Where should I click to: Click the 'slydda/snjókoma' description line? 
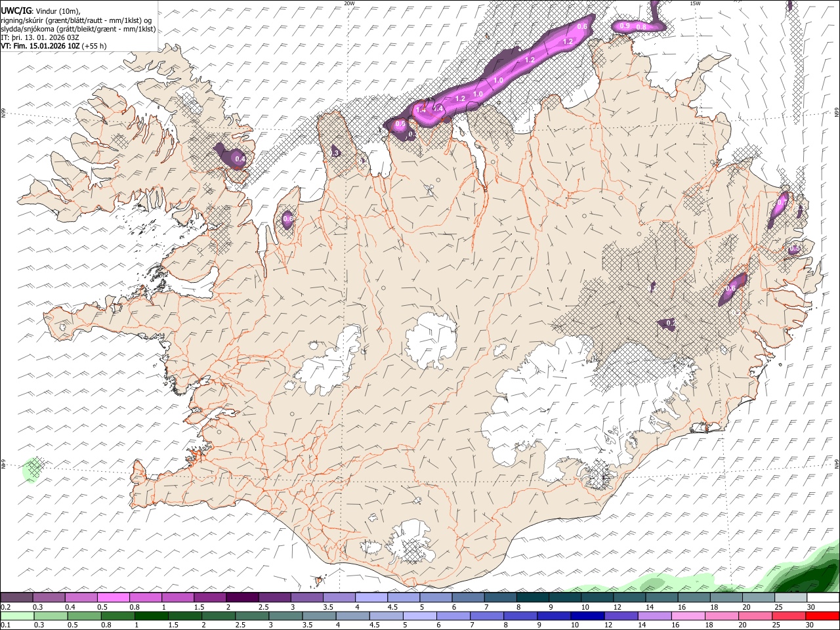pyautogui.click(x=78, y=29)
